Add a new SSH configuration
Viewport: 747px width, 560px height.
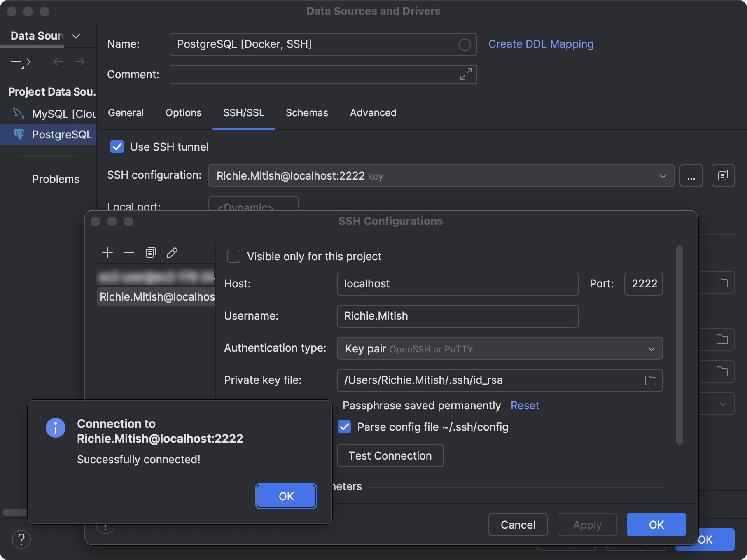point(107,252)
